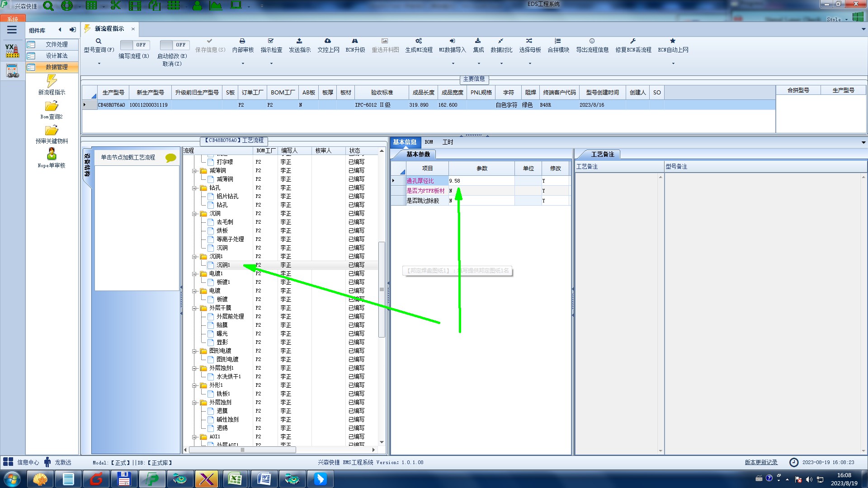Click 信息中心 in the status bar
The height and width of the screenshot is (488, 868).
(x=28, y=462)
